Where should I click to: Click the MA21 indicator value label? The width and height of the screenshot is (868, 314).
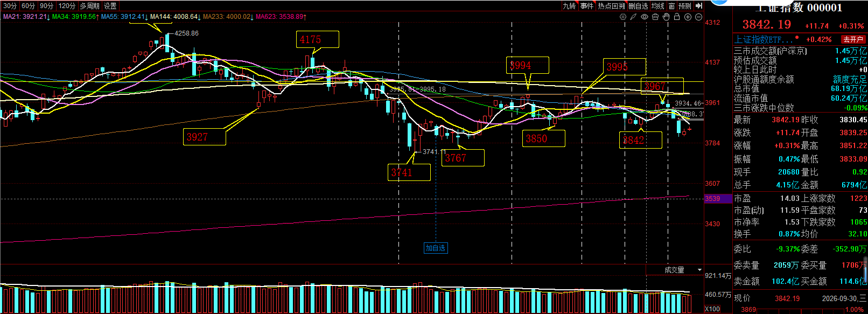coord(26,17)
